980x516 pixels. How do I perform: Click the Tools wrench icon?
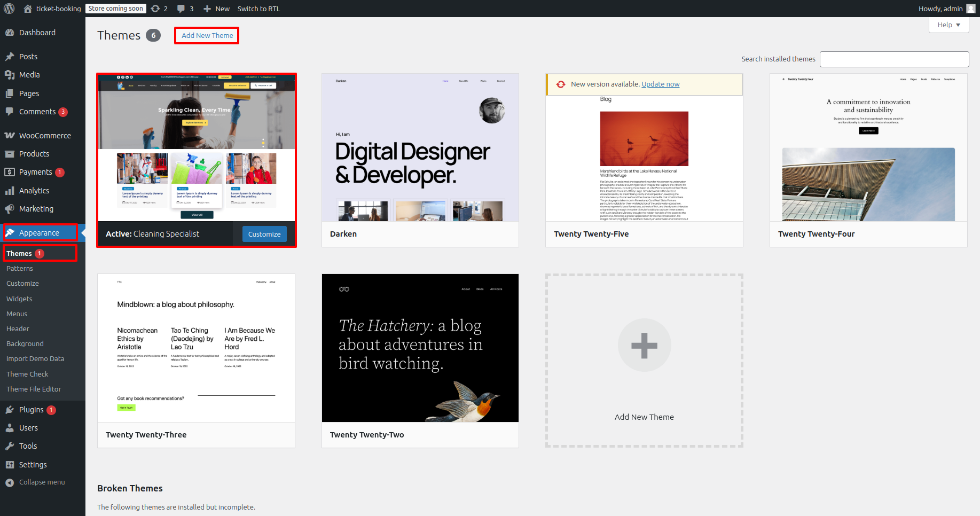(10, 446)
